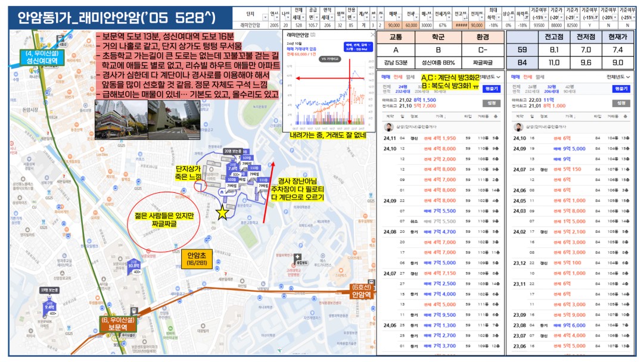Click the 보문역 subway station icon on map
The width and height of the screenshot is (644, 362).
[134, 311]
